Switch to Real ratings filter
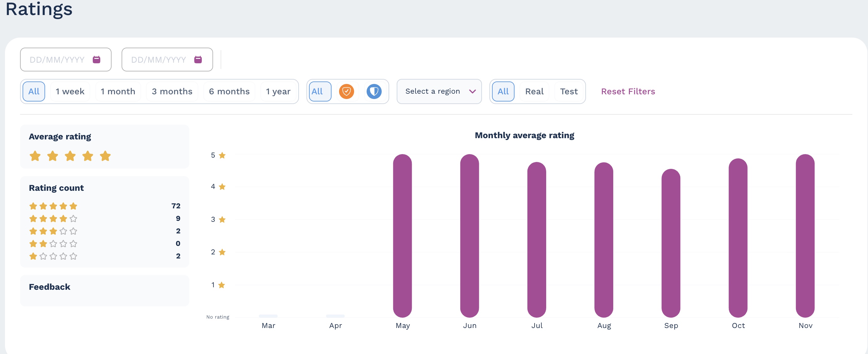 coord(534,91)
